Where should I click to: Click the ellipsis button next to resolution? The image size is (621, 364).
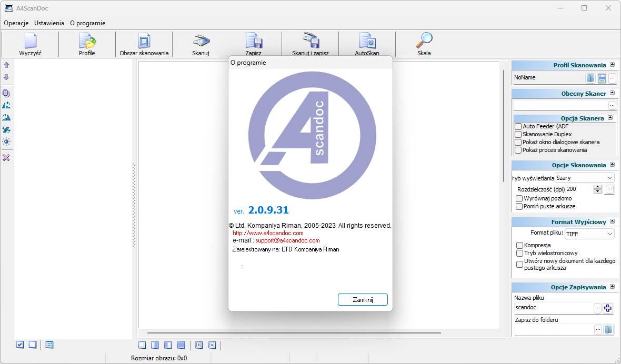pyautogui.click(x=609, y=189)
